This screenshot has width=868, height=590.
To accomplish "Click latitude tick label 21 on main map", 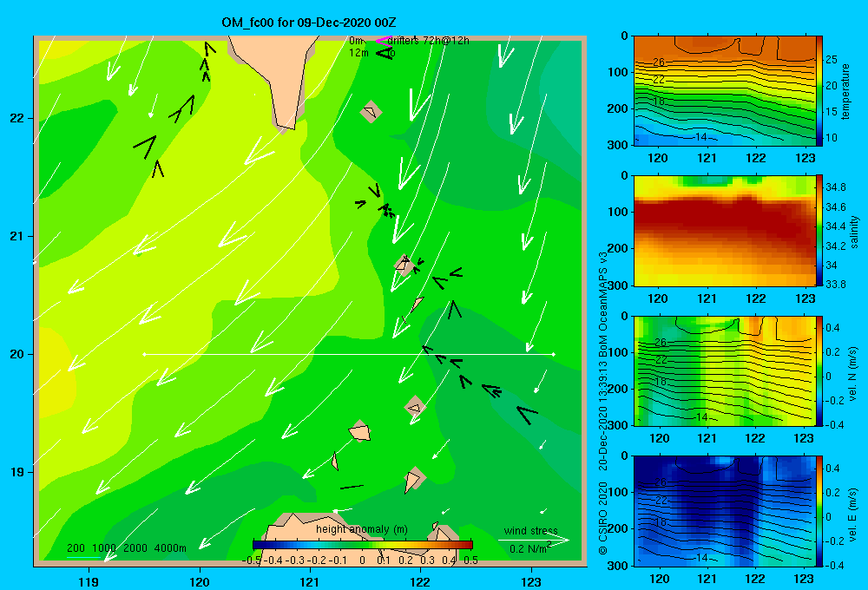I will coord(16,236).
